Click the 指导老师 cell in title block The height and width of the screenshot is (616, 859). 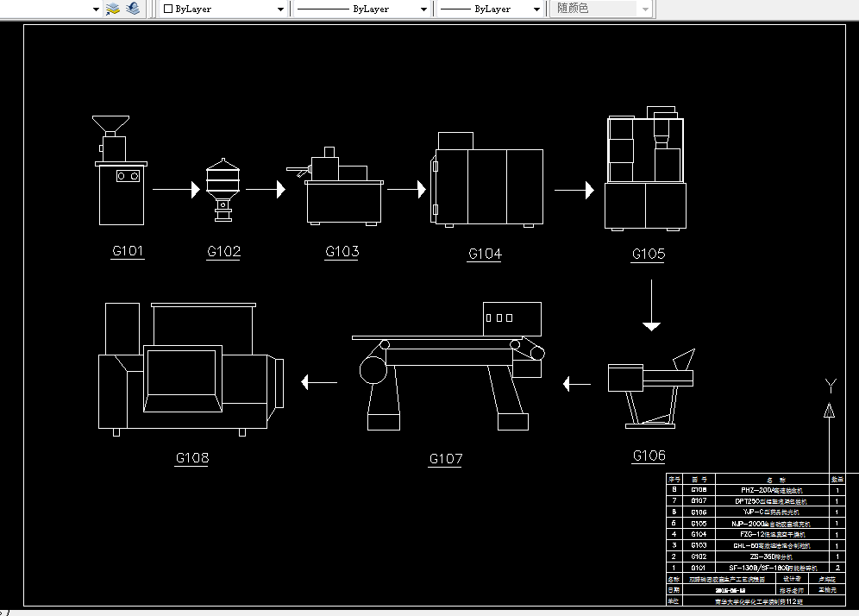point(793,590)
